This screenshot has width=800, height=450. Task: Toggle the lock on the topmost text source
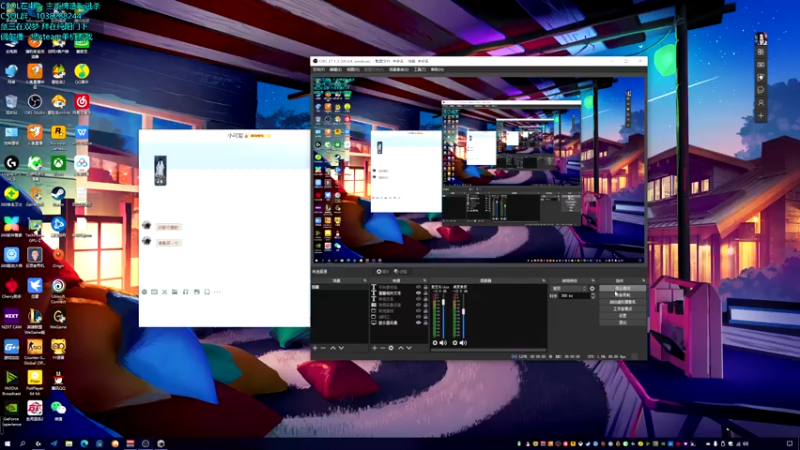(426, 287)
